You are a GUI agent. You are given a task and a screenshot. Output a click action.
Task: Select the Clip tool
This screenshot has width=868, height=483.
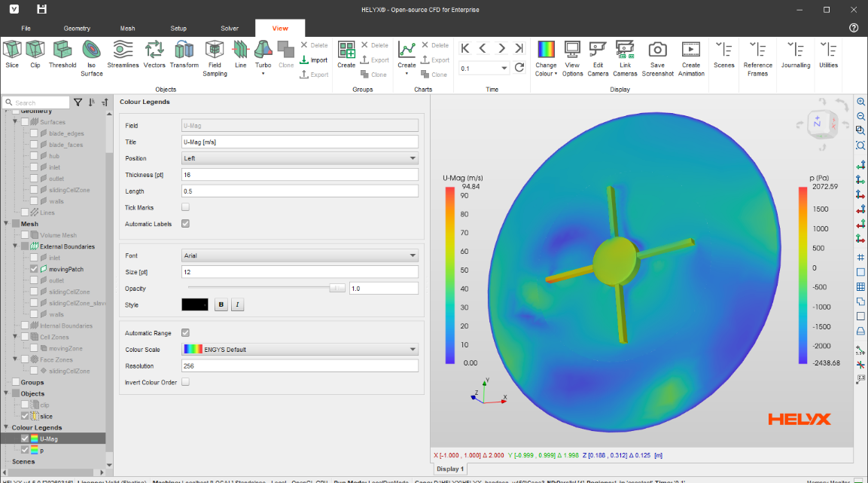[35, 54]
